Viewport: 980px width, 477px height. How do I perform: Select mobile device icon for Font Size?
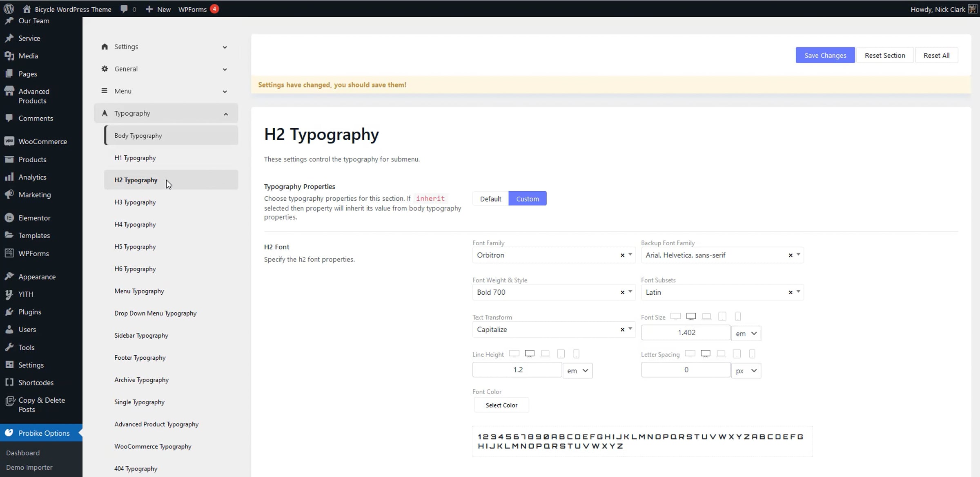tap(737, 316)
